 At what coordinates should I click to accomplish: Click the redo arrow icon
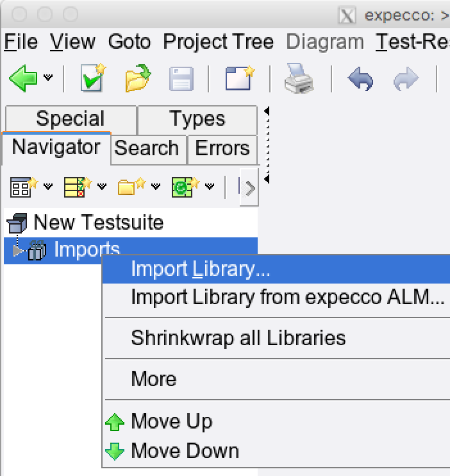[x=406, y=80]
